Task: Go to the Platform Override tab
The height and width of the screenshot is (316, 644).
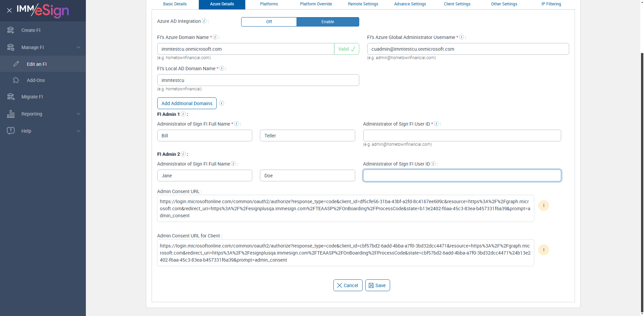Action: (x=316, y=4)
